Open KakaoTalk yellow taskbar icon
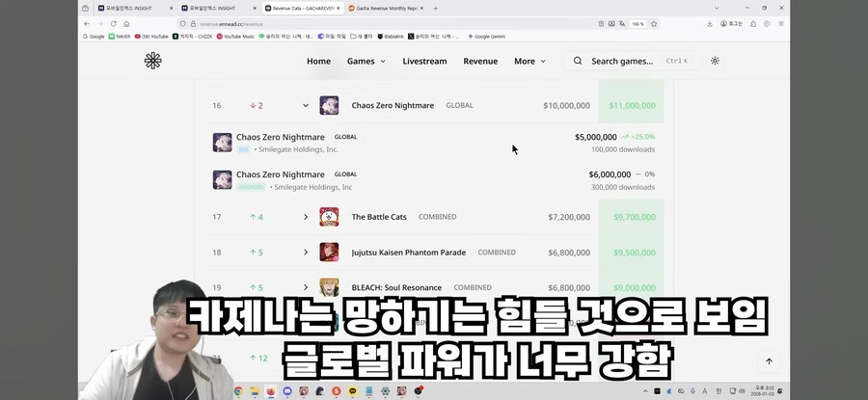This screenshot has height=400, width=868. tap(353, 391)
